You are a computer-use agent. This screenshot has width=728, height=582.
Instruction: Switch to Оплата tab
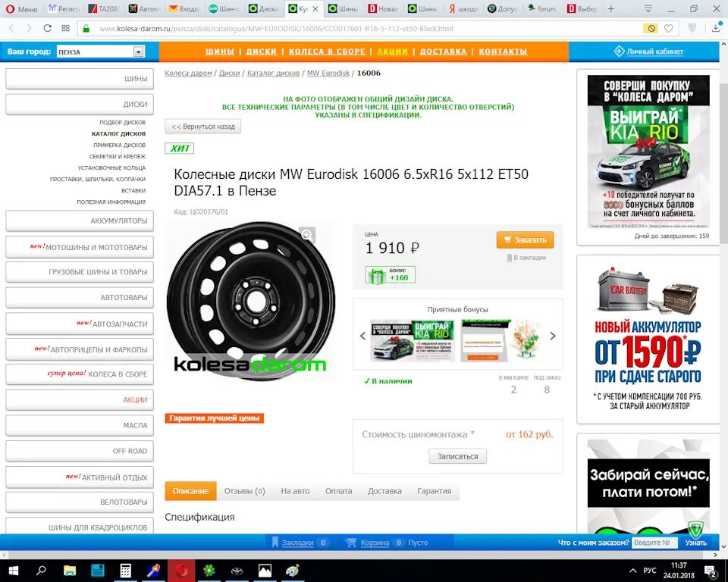(x=338, y=491)
